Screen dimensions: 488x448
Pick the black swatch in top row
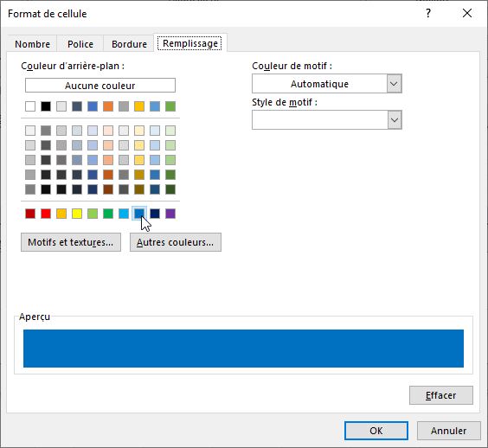pyautogui.click(x=46, y=106)
